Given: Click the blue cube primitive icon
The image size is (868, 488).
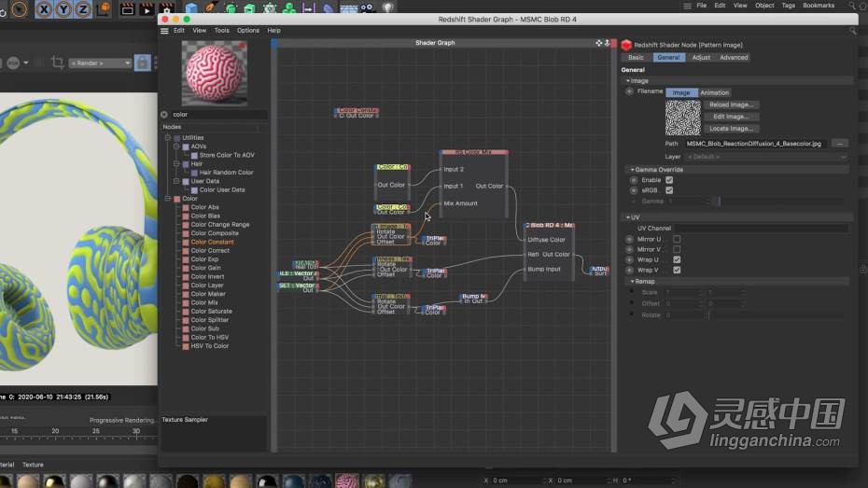Looking at the screenshot, I should 191,8.
